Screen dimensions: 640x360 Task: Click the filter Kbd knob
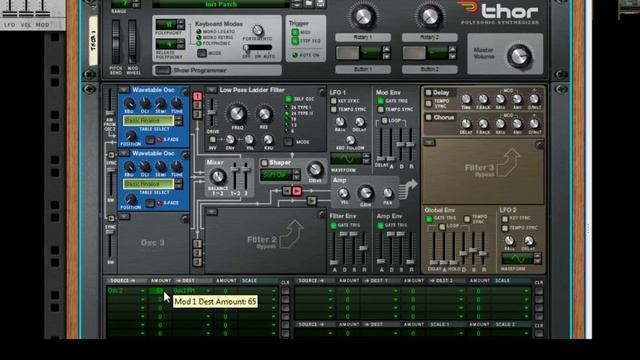pyautogui.click(x=269, y=140)
